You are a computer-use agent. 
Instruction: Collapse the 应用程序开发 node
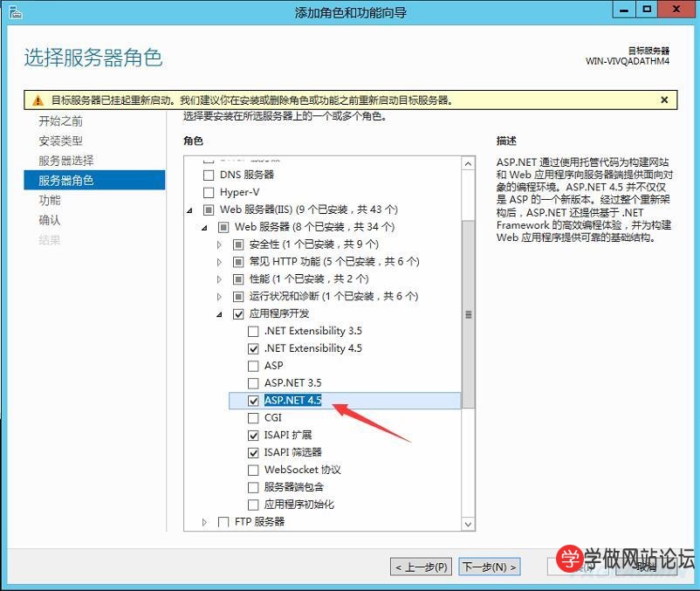point(219,313)
